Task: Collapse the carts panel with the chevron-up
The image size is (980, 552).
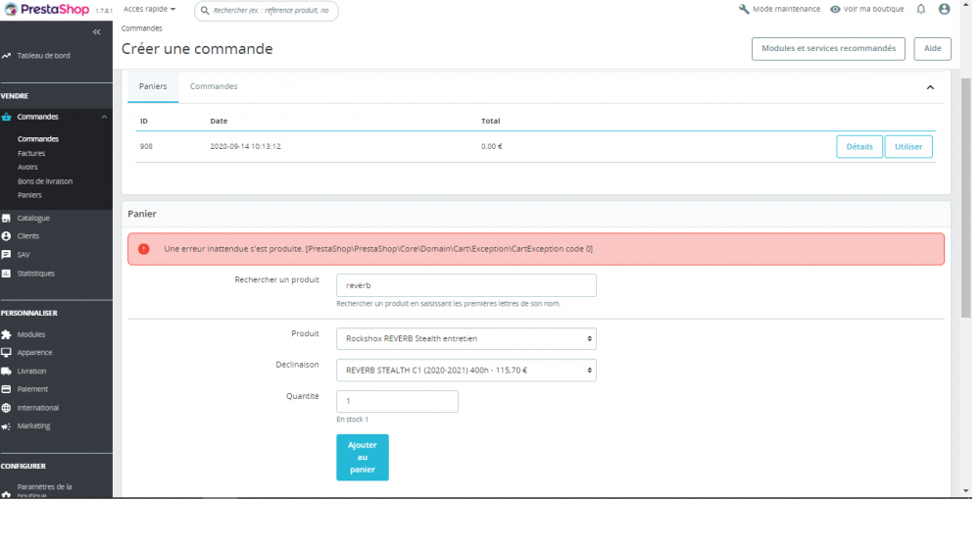Action: click(930, 87)
